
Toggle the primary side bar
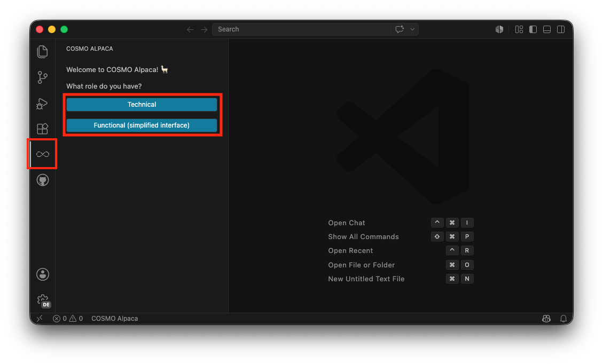[533, 29]
